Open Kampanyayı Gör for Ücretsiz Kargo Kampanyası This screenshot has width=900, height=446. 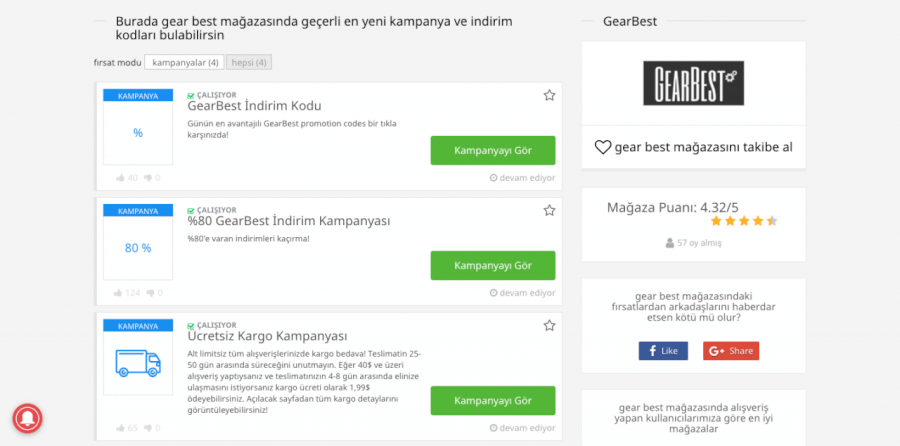point(493,401)
